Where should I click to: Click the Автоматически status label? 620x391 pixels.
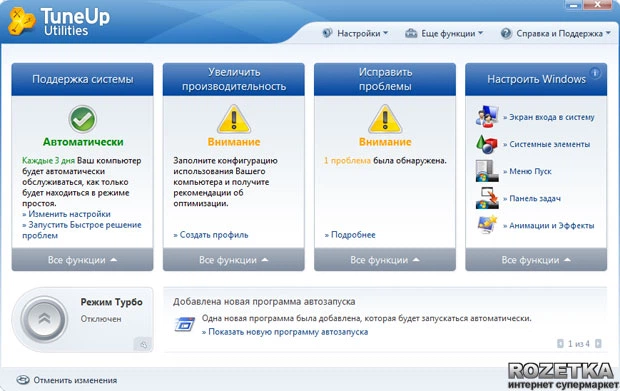pyautogui.click(x=83, y=142)
